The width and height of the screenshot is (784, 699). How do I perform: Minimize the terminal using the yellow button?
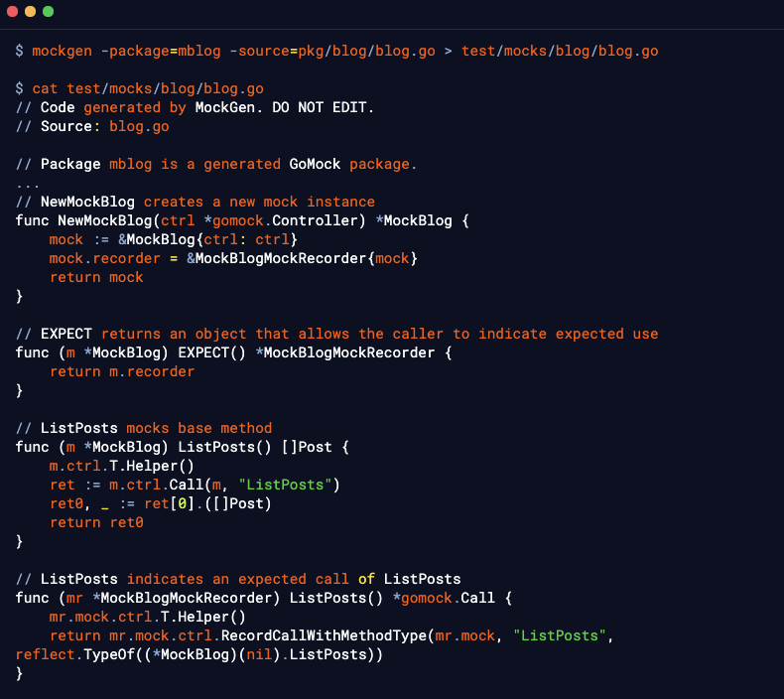click(30, 11)
